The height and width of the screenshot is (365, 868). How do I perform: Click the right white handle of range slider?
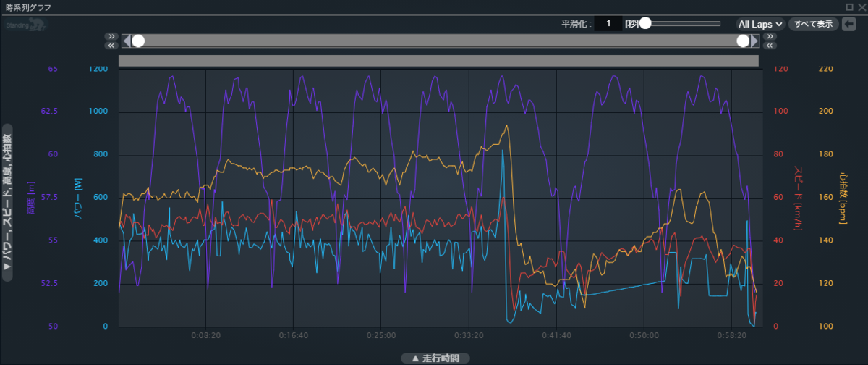pyautogui.click(x=742, y=41)
